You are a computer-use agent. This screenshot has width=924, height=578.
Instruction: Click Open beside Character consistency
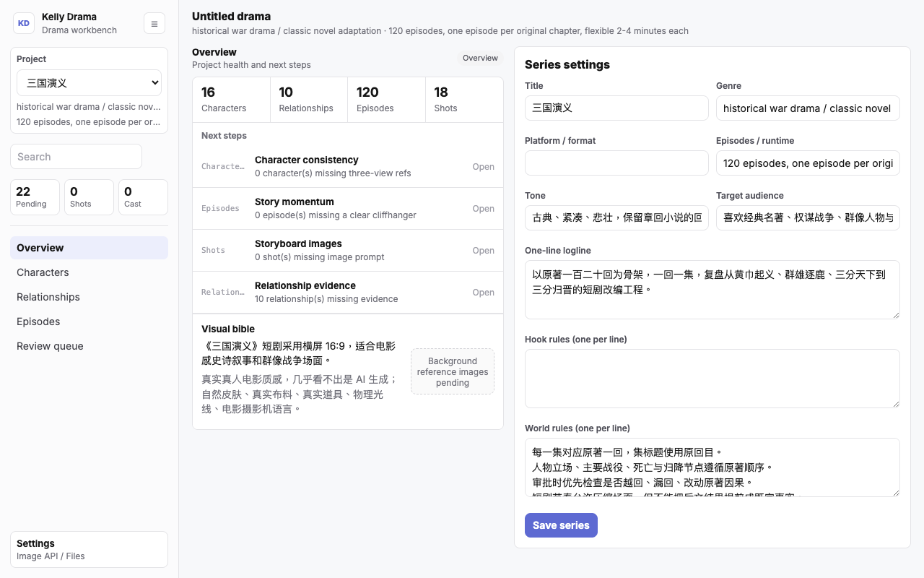click(483, 167)
